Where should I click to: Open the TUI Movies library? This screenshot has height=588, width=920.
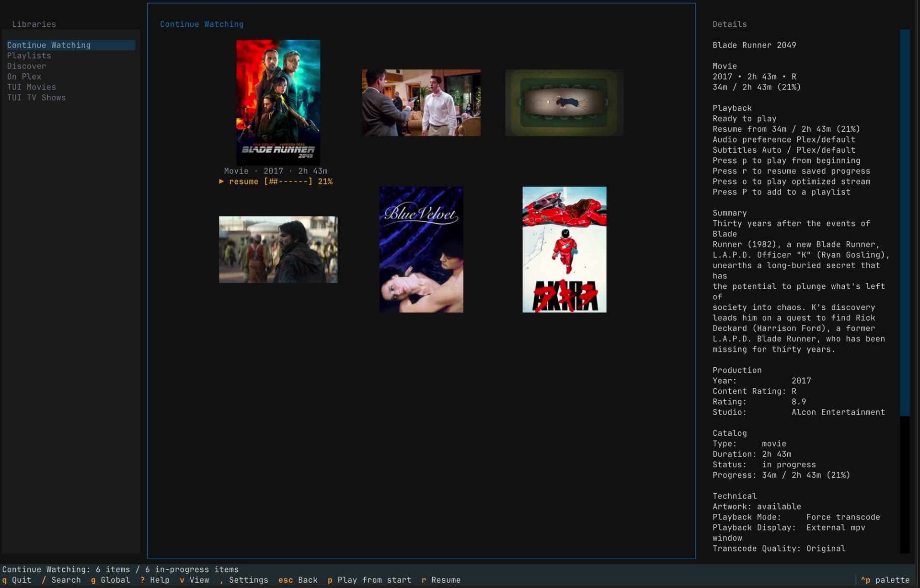31,87
